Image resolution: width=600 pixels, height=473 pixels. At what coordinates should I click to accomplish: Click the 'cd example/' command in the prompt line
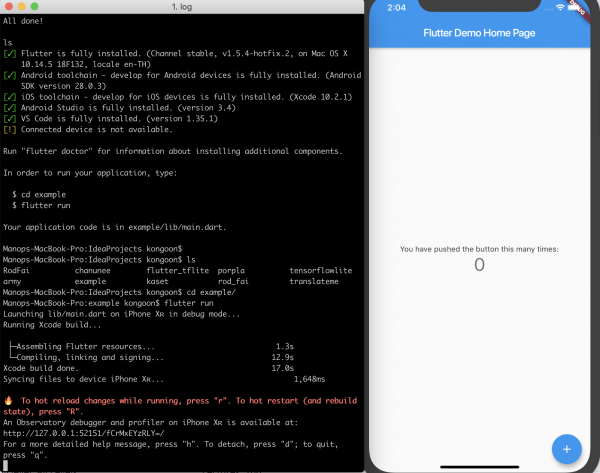[211, 292]
